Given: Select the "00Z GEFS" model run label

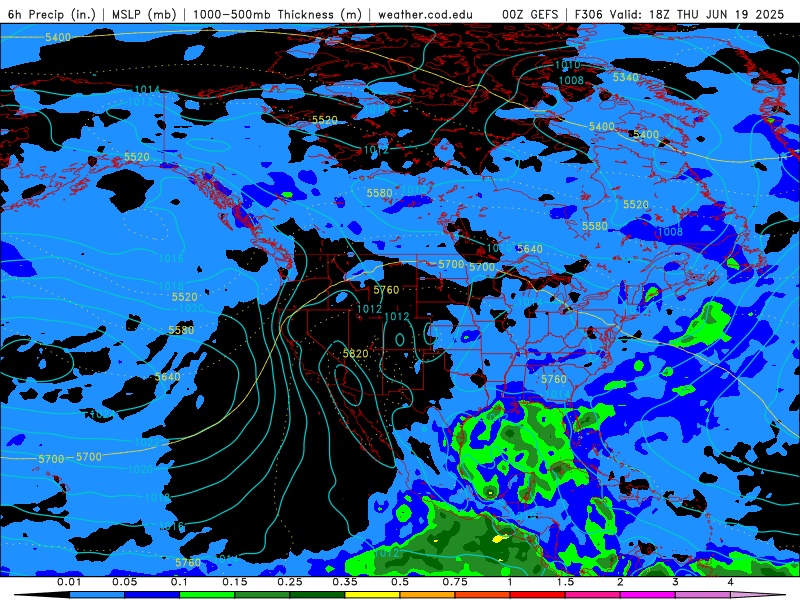Looking at the screenshot, I should click(x=530, y=14).
